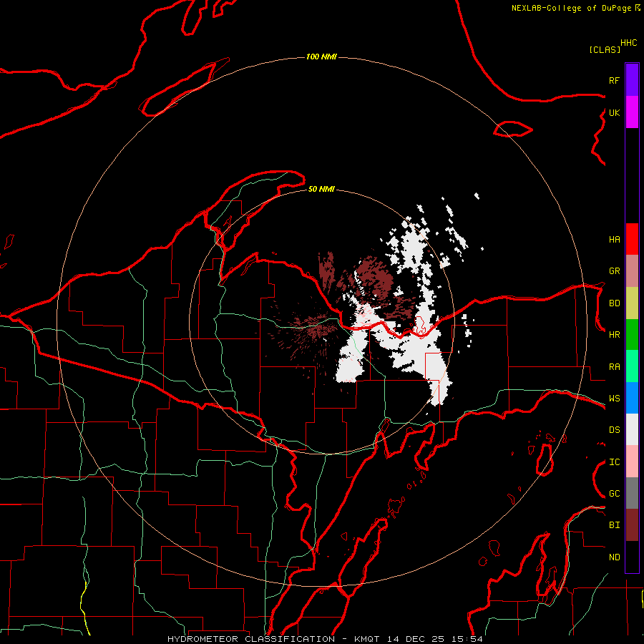Click the 100 NMI range ring label
The height and width of the screenshot is (644, 644).
tap(321, 57)
